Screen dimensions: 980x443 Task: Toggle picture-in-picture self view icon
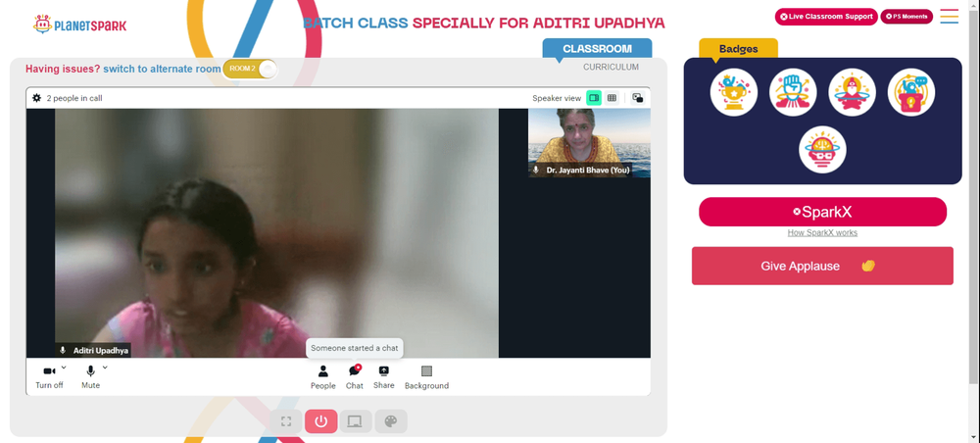tap(638, 97)
